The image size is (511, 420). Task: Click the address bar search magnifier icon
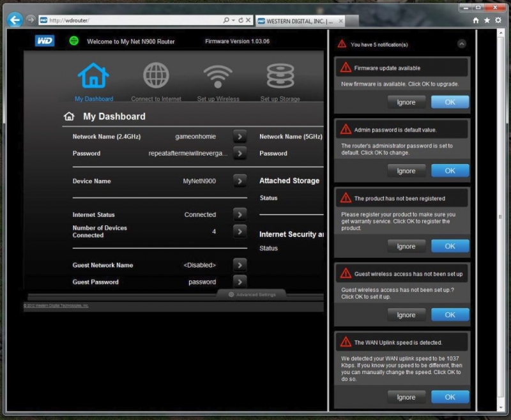[226, 20]
